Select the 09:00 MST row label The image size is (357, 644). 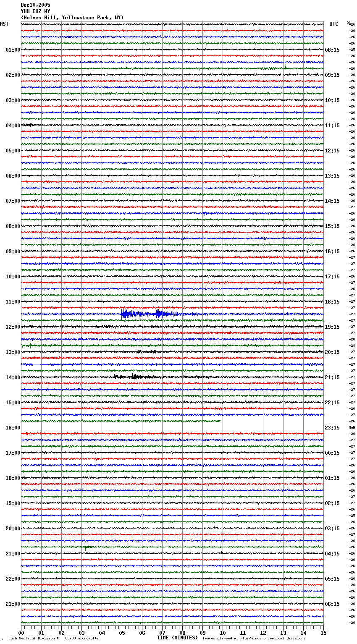(x=13, y=251)
